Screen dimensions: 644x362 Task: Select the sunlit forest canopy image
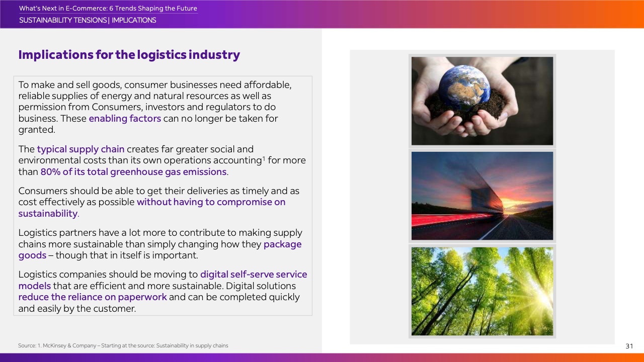click(482, 291)
